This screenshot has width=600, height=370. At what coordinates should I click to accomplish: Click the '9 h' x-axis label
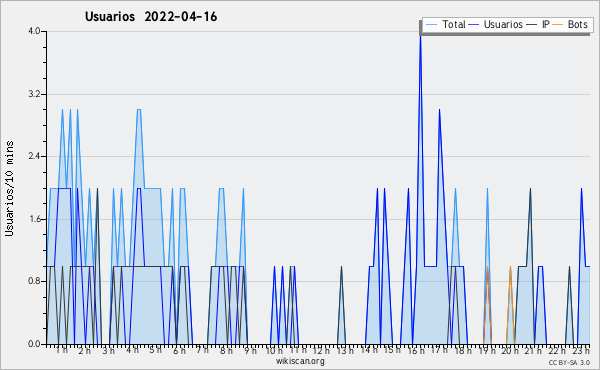tap(250, 350)
